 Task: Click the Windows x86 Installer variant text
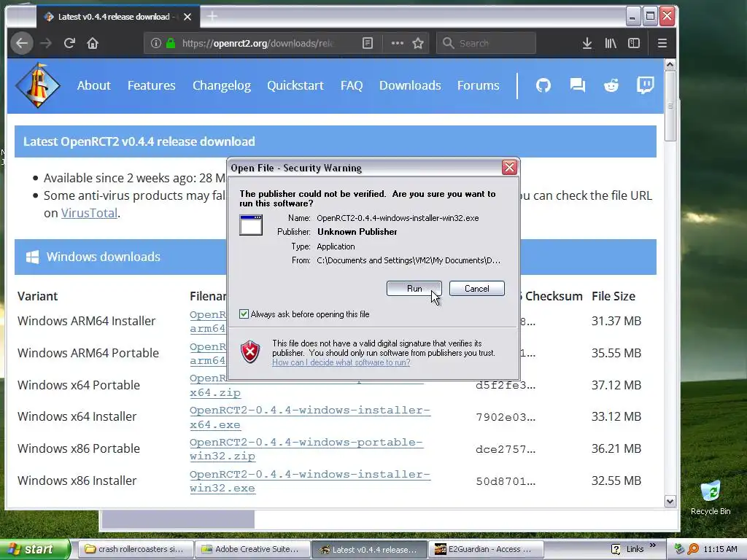pos(77,481)
